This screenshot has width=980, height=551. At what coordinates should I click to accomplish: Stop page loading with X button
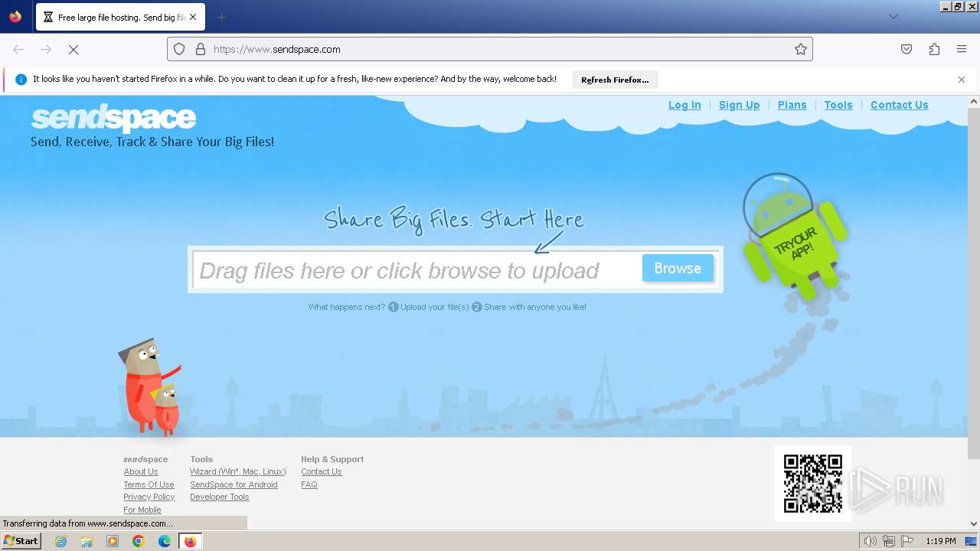(x=73, y=49)
